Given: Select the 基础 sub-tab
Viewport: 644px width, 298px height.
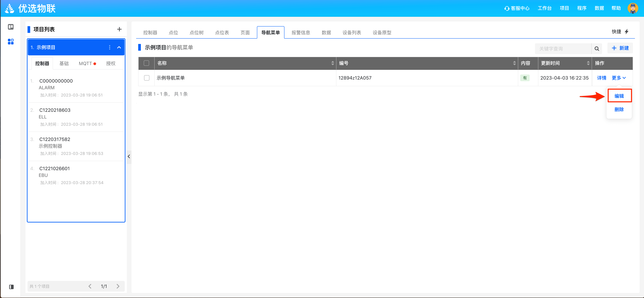Looking at the screenshot, I should click(x=64, y=63).
